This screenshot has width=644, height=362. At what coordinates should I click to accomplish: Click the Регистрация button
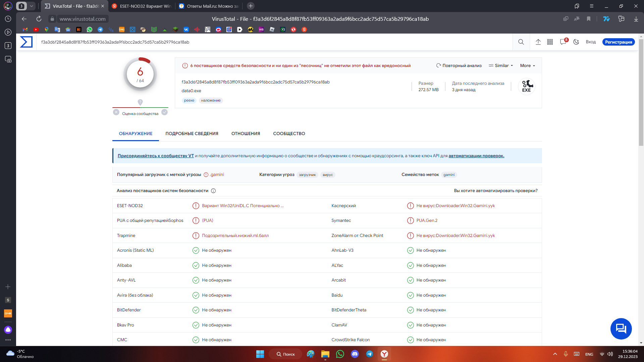tap(619, 42)
